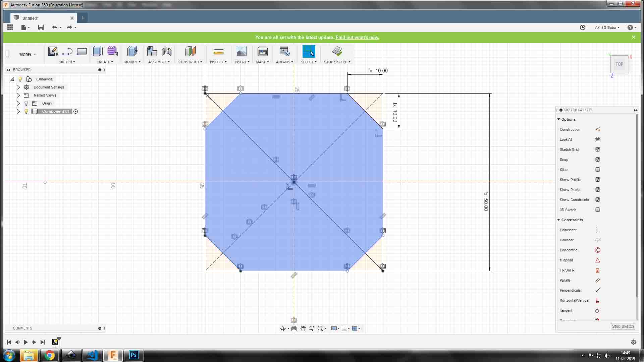
Task: Collapse the Options section in Sketch Palette
Action: pyautogui.click(x=559, y=119)
